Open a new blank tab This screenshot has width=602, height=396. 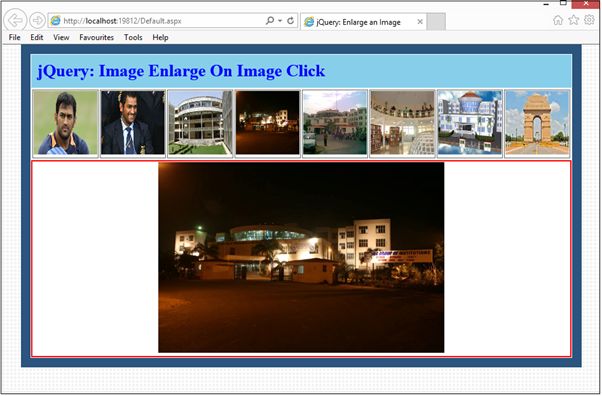pyautogui.click(x=436, y=22)
